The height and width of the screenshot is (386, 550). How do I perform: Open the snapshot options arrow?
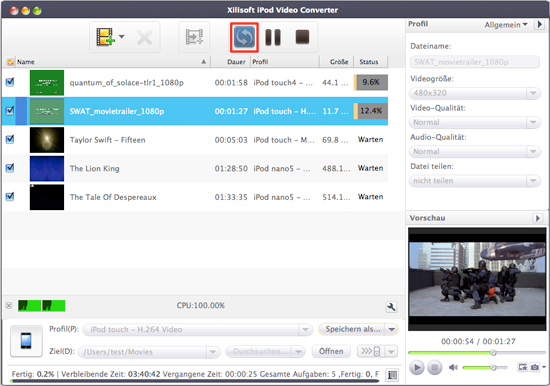[544, 367]
